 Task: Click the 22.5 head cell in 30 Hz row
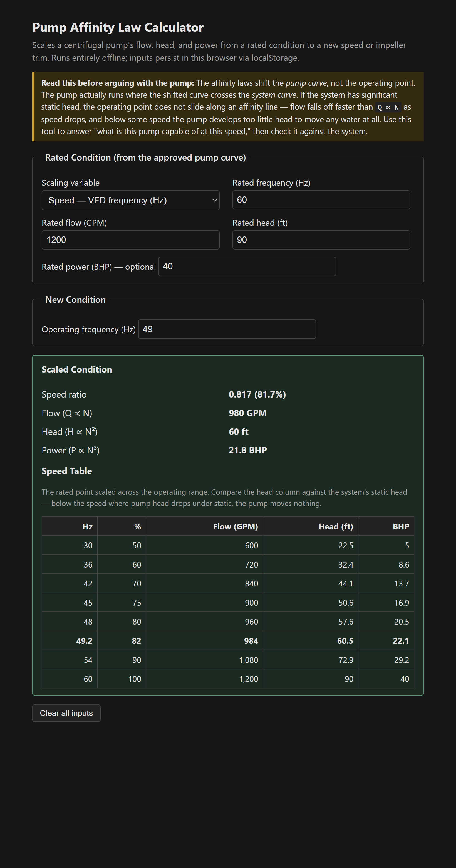coord(311,545)
